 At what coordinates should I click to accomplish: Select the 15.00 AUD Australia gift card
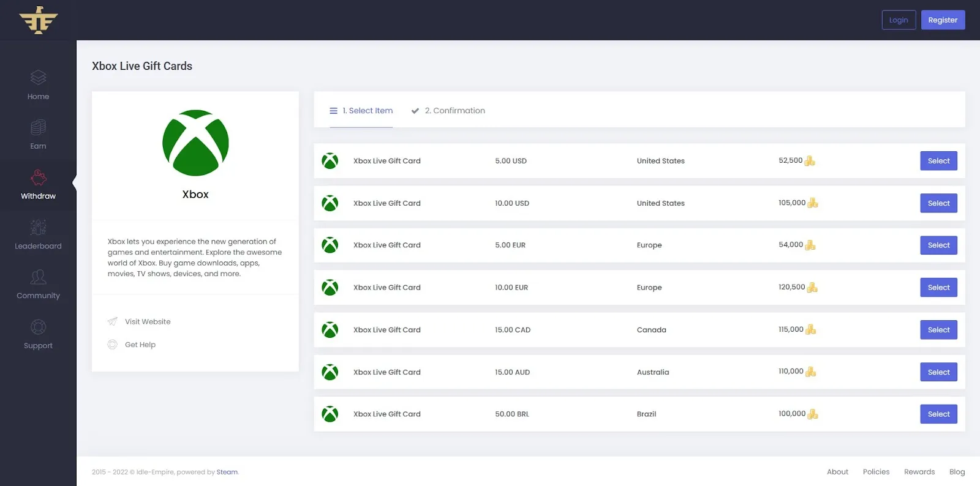pos(938,372)
